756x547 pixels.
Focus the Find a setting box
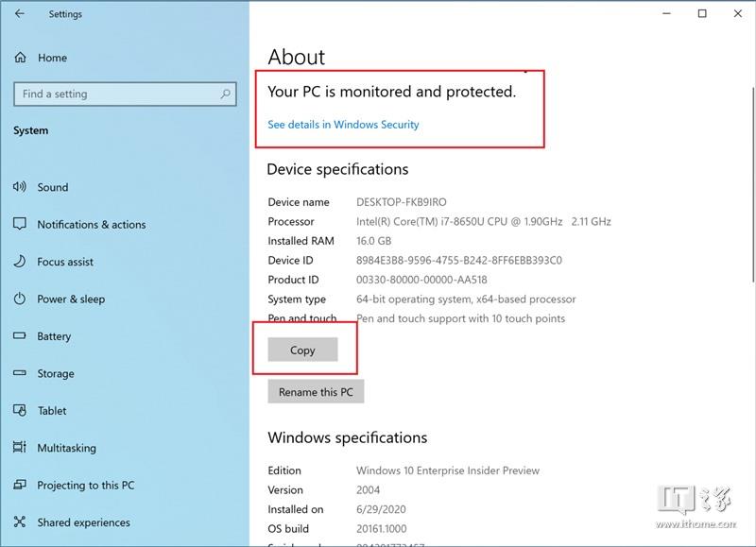pyautogui.click(x=125, y=94)
